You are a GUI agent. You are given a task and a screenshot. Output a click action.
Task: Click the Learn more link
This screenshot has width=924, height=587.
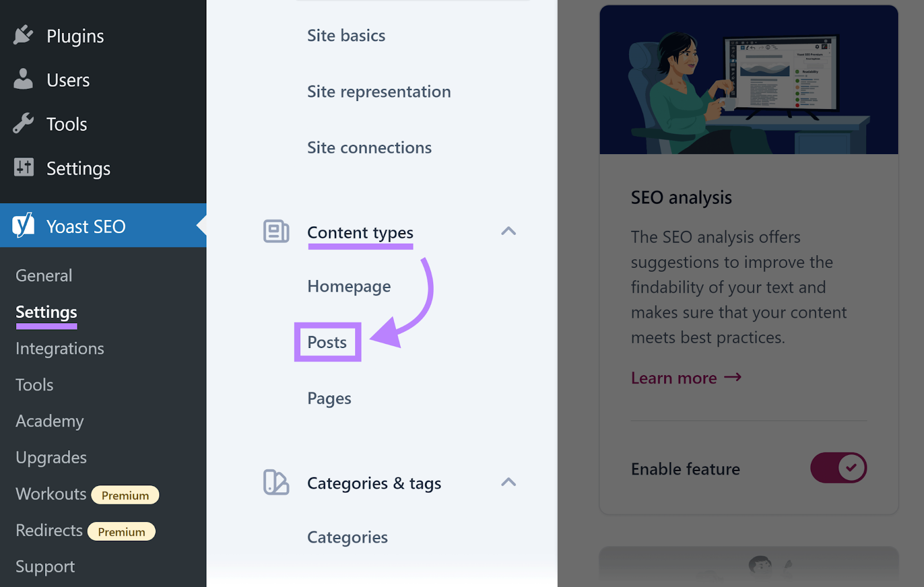(x=674, y=377)
